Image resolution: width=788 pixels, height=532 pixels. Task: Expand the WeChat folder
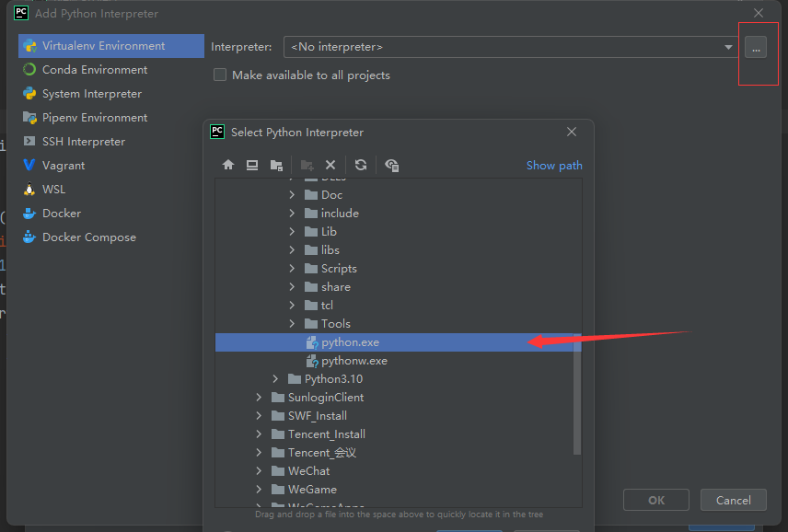[259, 470]
